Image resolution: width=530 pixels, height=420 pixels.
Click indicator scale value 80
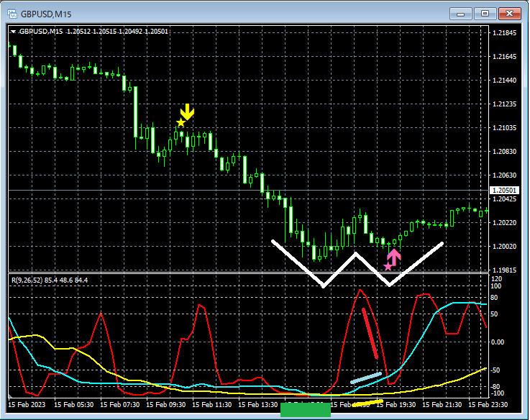click(x=494, y=298)
